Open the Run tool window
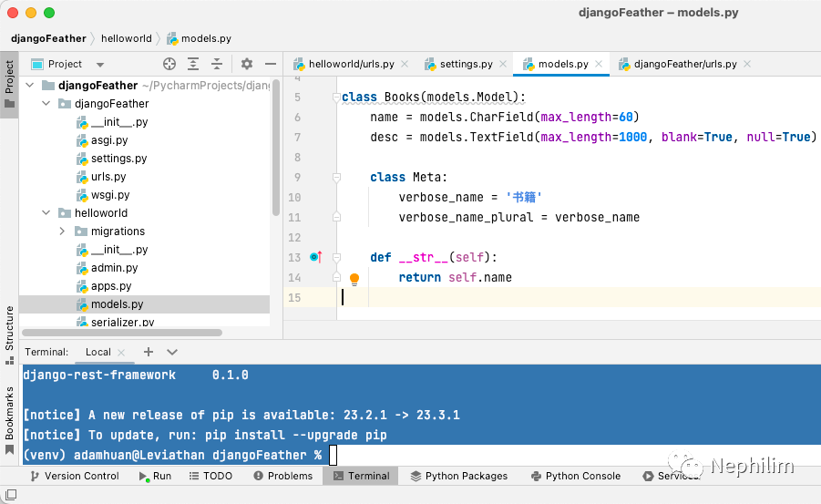821x504 pixels. pyautogui.click(x=156, y=476)
